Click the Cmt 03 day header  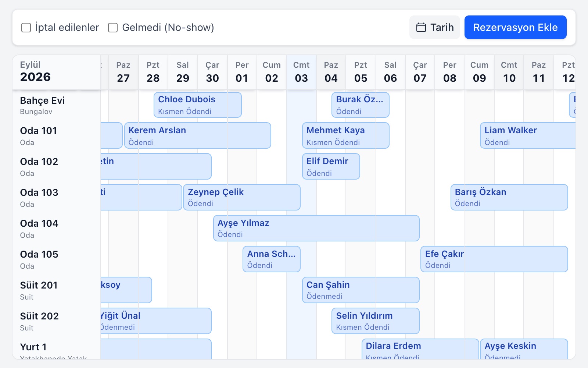(x=301, y=72)
